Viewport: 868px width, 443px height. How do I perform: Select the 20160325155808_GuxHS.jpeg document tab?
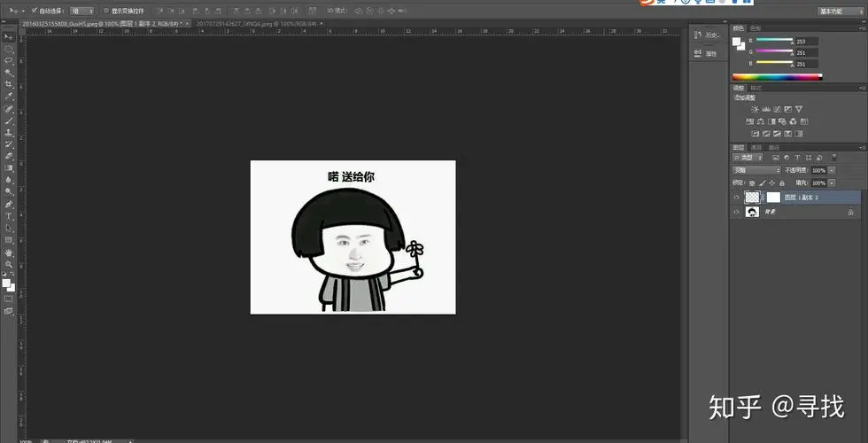[x=104, y=24]
